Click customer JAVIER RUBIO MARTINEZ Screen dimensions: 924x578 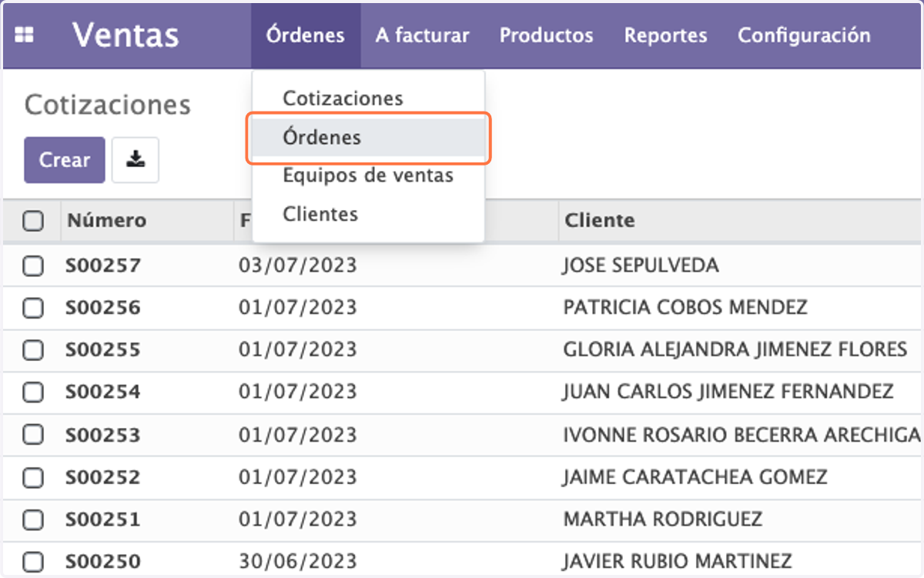678,562
